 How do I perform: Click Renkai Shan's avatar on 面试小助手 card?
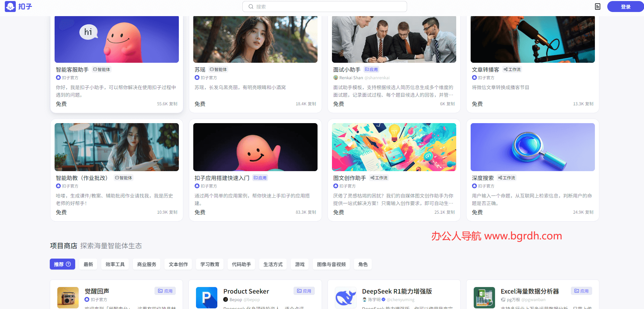[x=335, y=78]
